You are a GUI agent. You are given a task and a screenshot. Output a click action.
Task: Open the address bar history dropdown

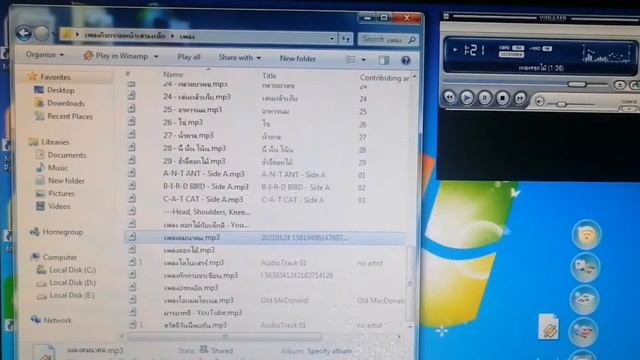tap(332, 39)
